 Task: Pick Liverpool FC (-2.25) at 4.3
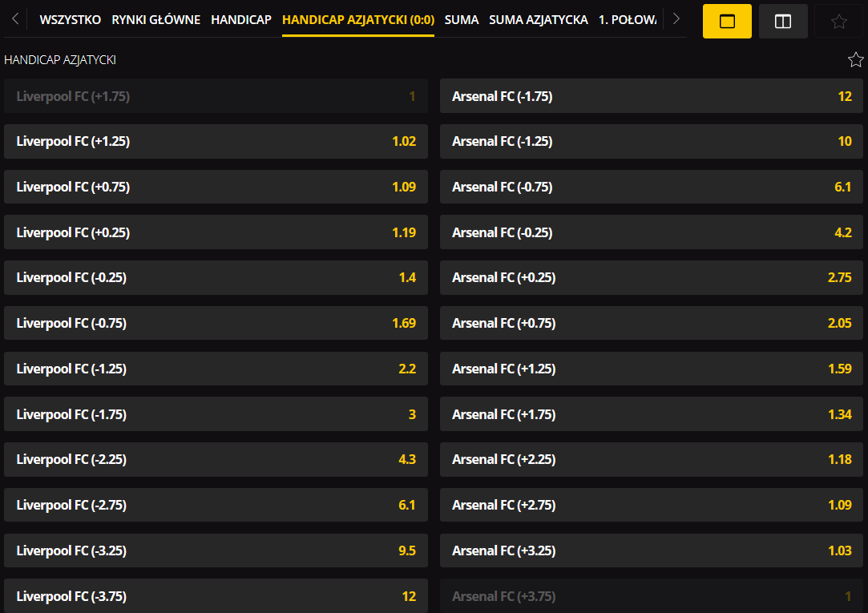pos(216,460)
